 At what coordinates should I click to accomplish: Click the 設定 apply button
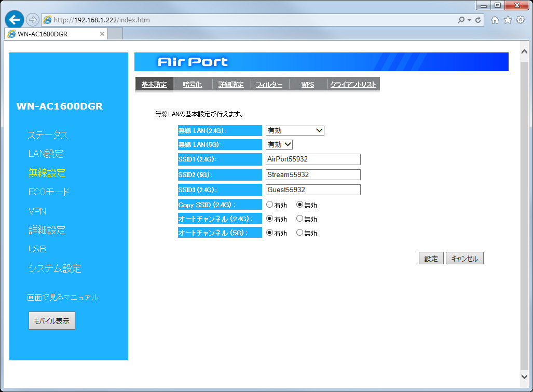click(x=431, y=259)
